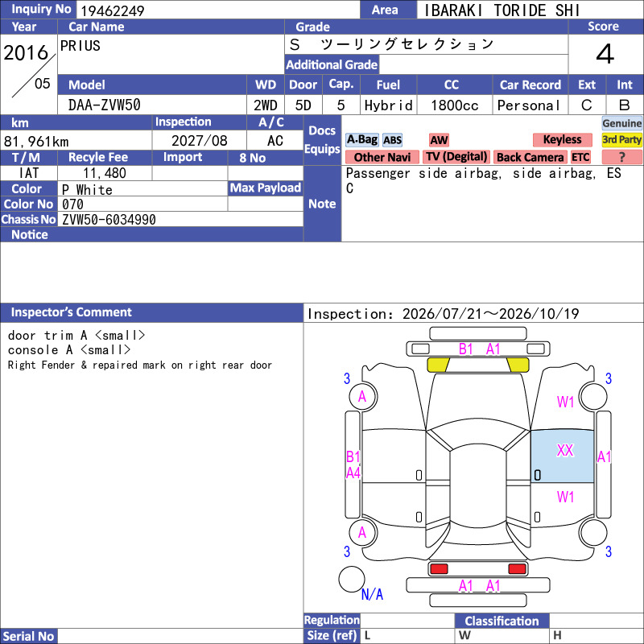This screenshot has height=644, width=644.
Task: Click the ABS equipment badge
Action: coord(392,140)
